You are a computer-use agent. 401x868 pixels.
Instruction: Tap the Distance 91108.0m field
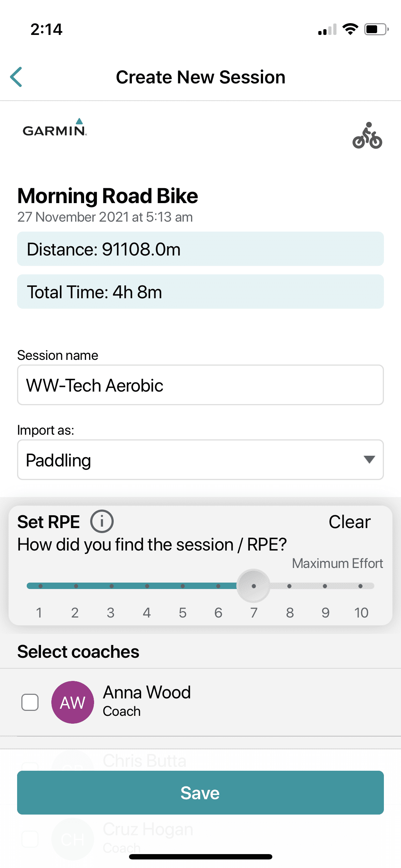coord(200,249)
